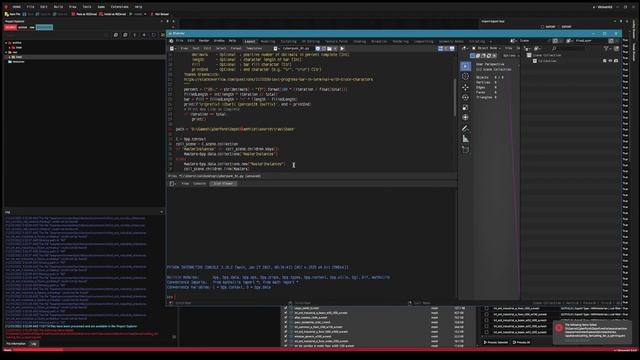Click the Process Selected button
640x360 pixels.
tap(496, 342)
